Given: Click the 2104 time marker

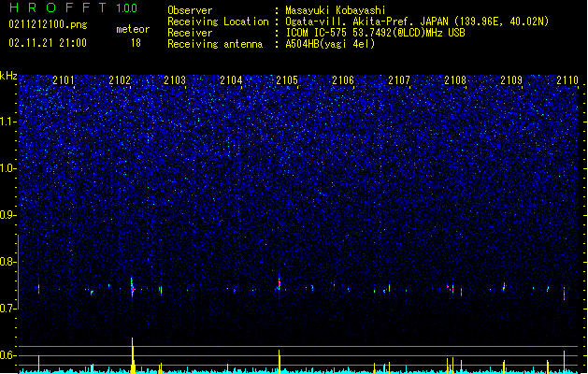Looking at the screenshot, I should coord(231,80).
